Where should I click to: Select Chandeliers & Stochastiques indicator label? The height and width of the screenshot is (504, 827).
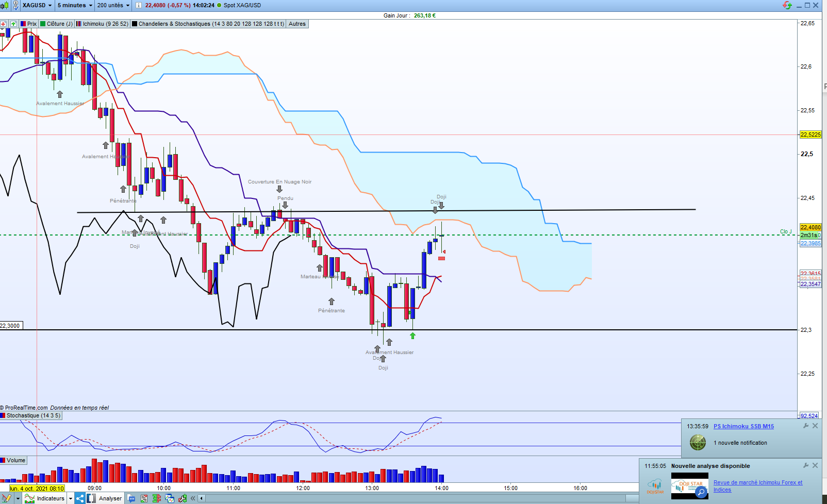click(208, 24)
